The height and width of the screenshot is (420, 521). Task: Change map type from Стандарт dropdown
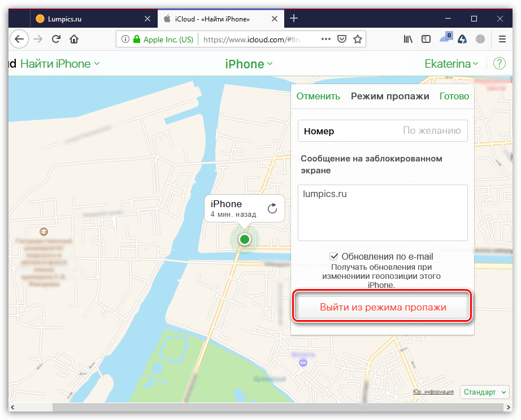(x=484, y=392)
